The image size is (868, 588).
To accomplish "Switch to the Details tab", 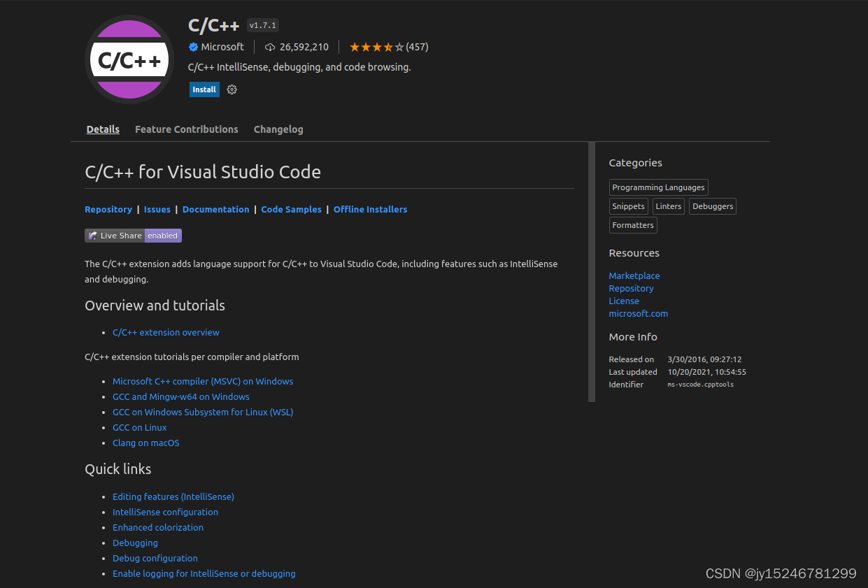I will [x=103, y=129].
